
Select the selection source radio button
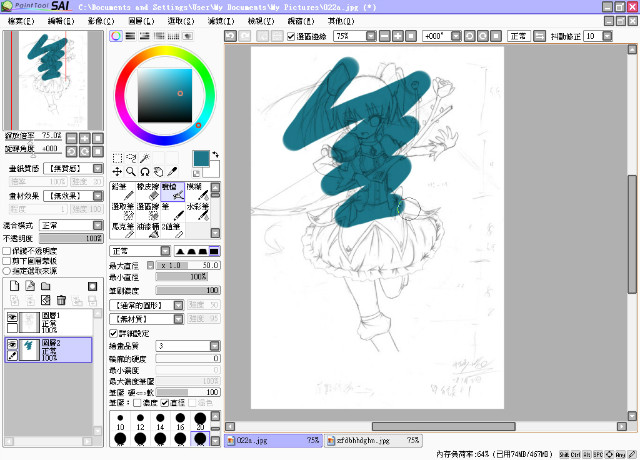coord(7,271)
